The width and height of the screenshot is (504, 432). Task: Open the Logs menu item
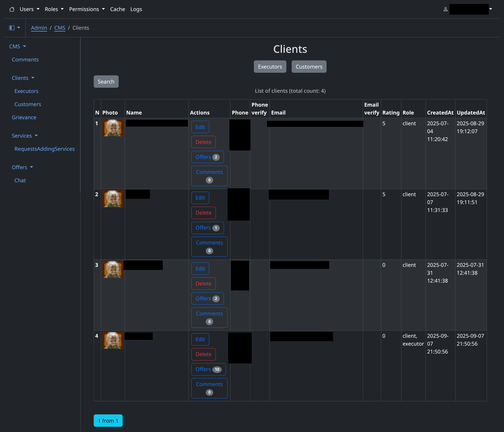(136, 9)
